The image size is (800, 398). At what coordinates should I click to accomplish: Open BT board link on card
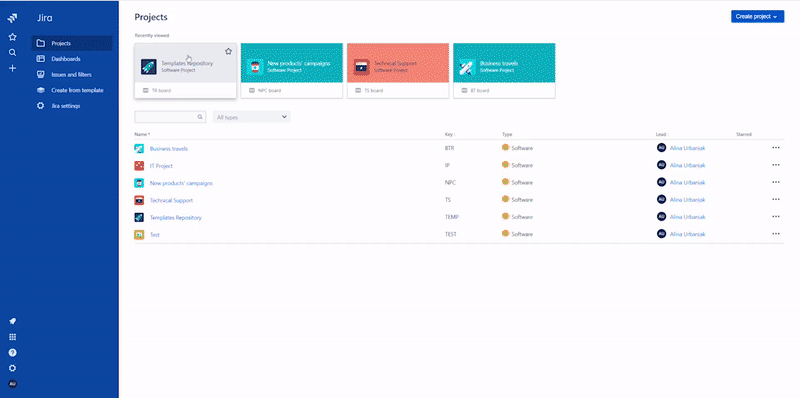pyautogui.click(x=476, y=90)
